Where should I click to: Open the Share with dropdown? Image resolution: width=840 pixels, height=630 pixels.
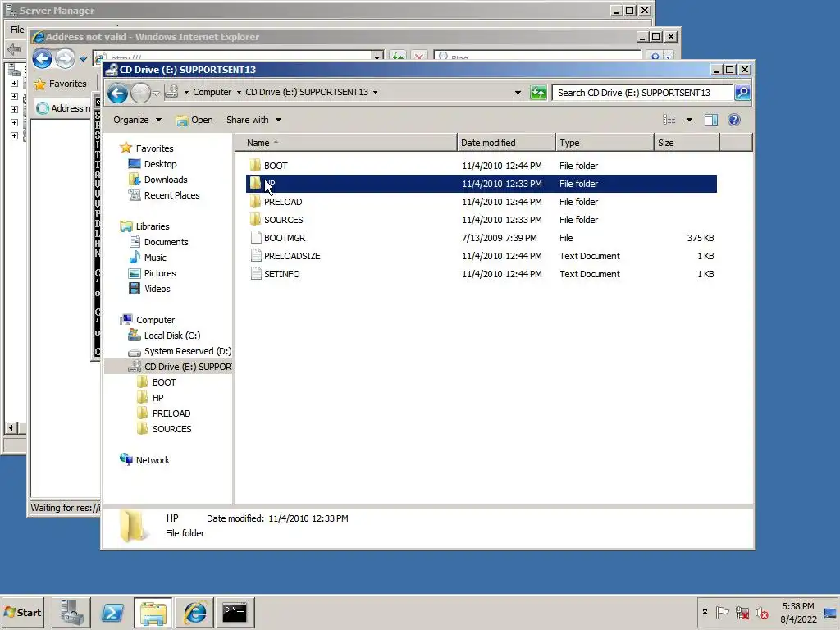click(253, 120)
